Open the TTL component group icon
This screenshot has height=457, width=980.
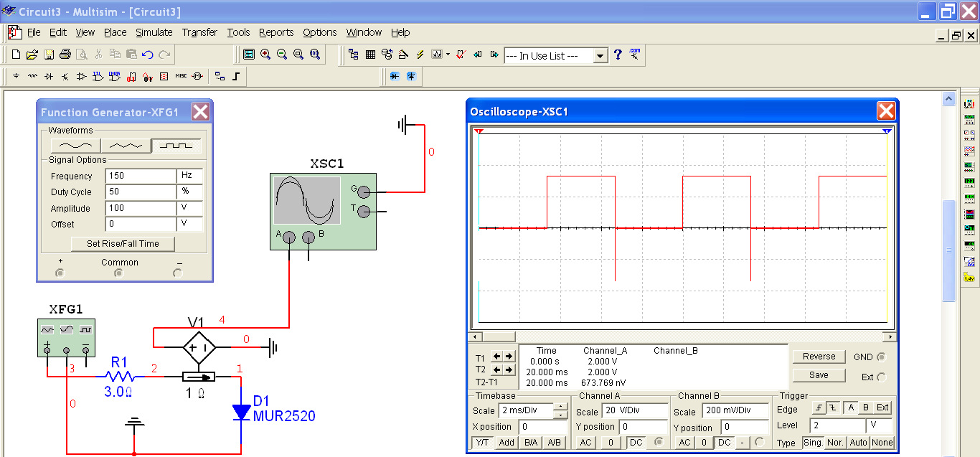tap(98, 76)
